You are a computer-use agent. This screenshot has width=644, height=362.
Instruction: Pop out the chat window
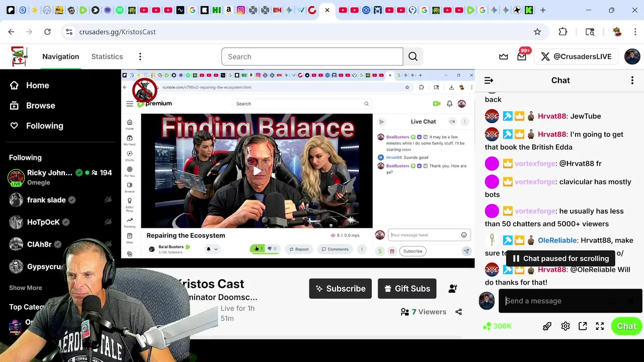click(x=583, y=326)
